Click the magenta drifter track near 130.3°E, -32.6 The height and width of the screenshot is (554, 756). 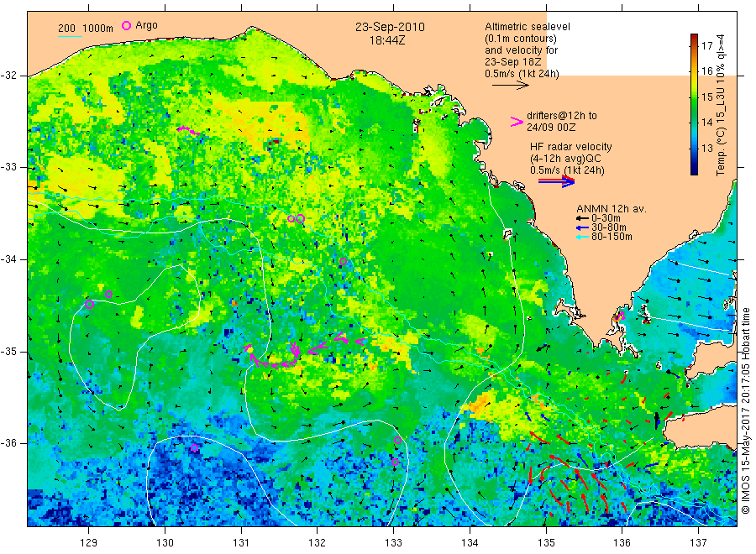click(x=187, y=130)
